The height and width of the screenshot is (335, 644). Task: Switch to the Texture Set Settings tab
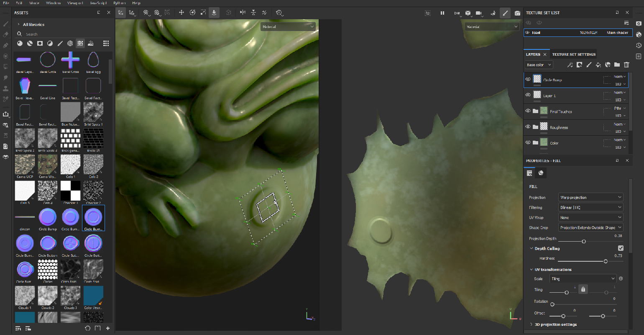[574, 54]
